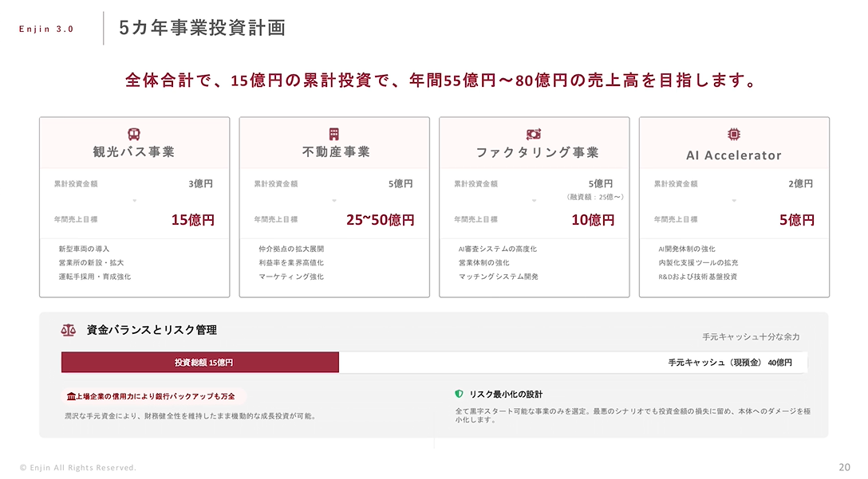Click the bank icon in 上場企業の信用力 badge

tap(72, 396)
